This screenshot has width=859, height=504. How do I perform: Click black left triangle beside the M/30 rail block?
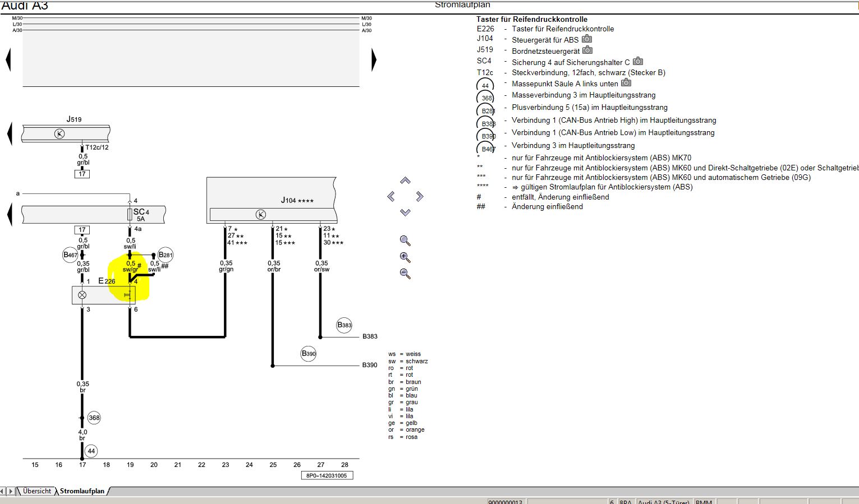pos(8,59)
